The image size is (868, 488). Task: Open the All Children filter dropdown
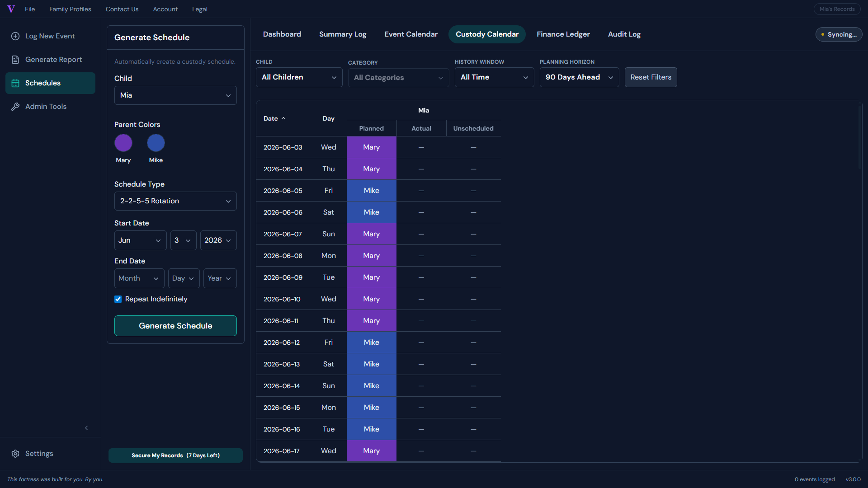(299, 77)
